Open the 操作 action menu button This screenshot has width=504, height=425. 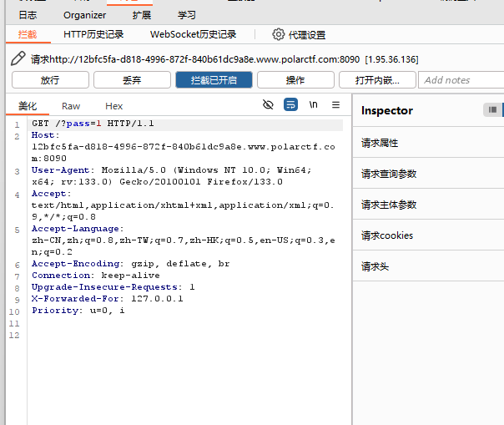tap(295, 80)
